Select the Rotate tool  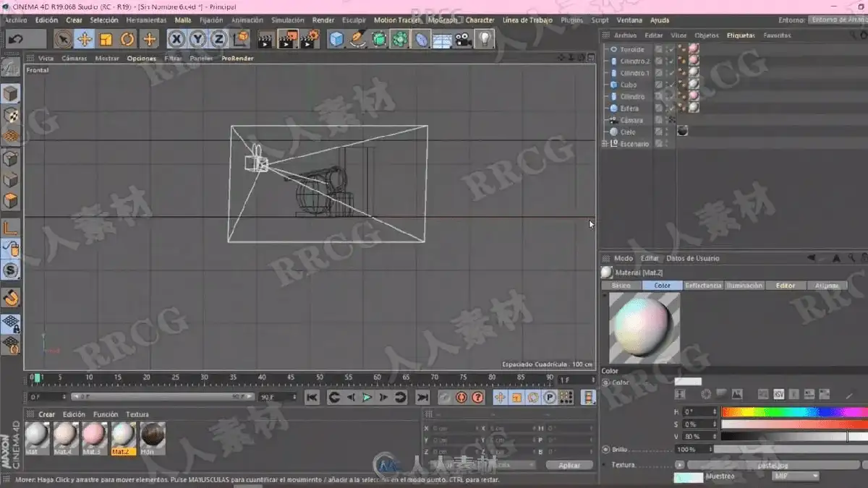pos(128,39)
